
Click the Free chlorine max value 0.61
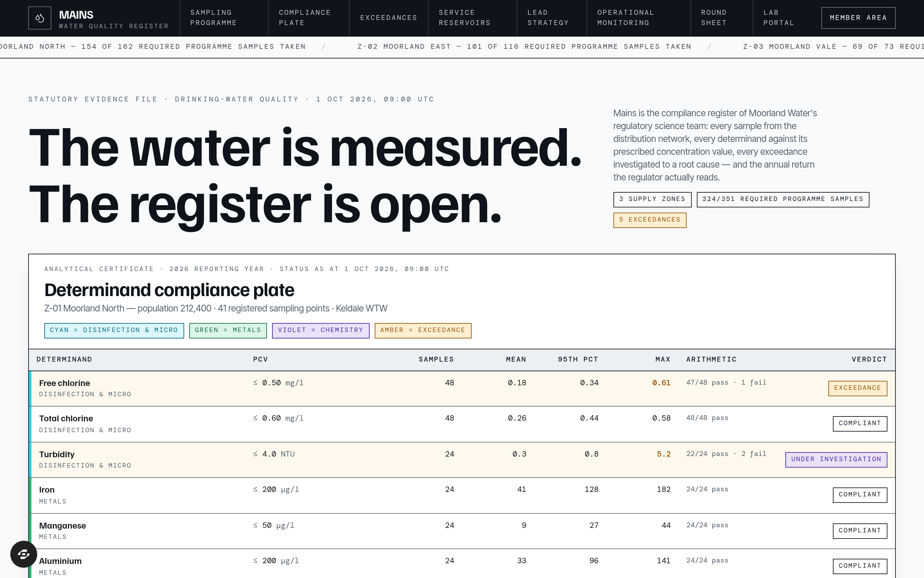(661, 383)
